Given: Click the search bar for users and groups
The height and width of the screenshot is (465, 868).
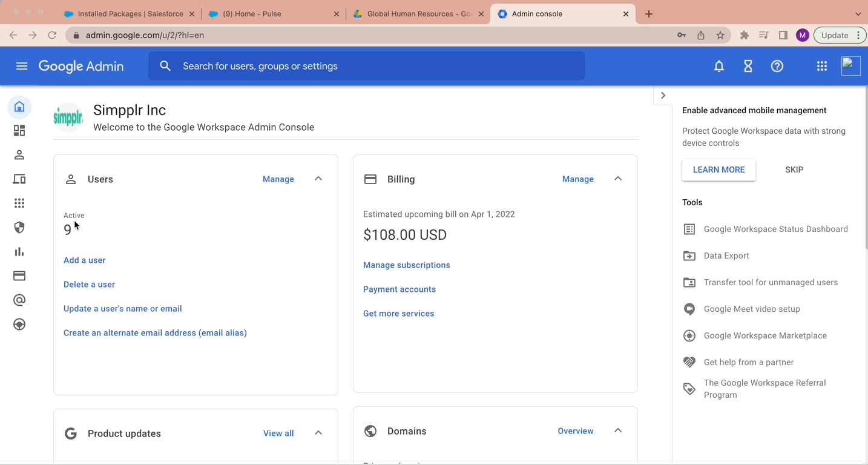Looking at the screenshot, I should coord(366,66).
